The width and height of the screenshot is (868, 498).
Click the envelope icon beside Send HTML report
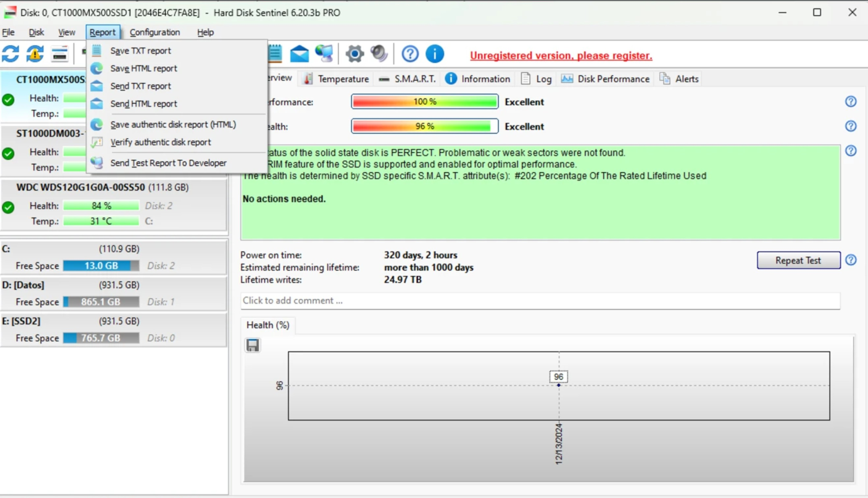pos(97,103)
